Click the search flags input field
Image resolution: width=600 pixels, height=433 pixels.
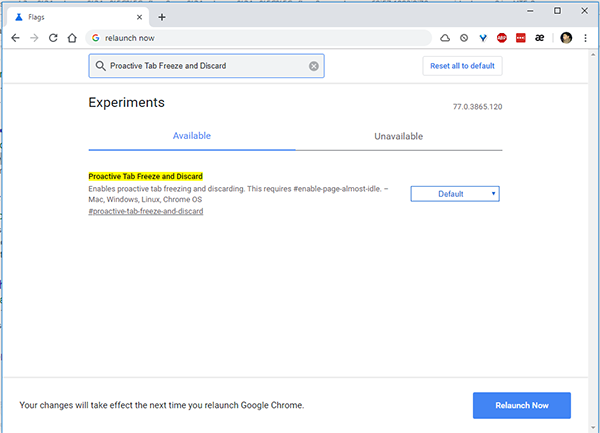click(207, 66)
